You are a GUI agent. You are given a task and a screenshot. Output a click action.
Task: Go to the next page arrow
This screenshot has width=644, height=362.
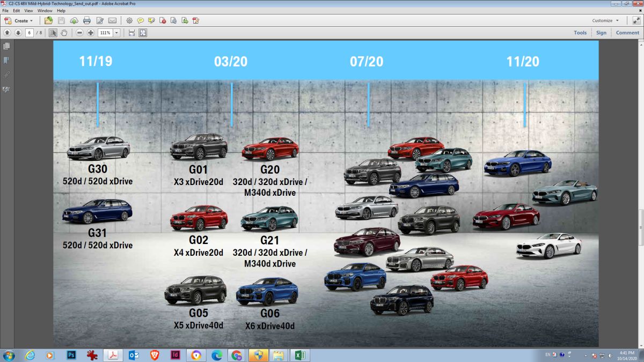[x=18, y=33]
